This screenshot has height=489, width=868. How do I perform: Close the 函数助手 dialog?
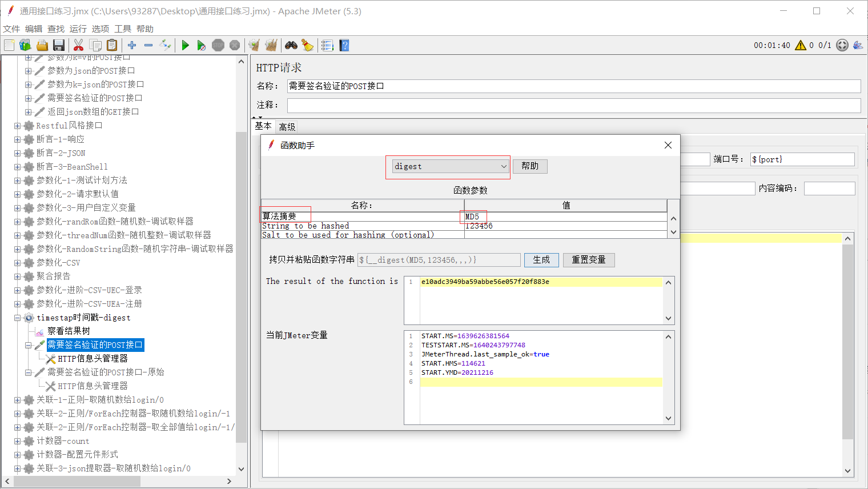[668, 145]
